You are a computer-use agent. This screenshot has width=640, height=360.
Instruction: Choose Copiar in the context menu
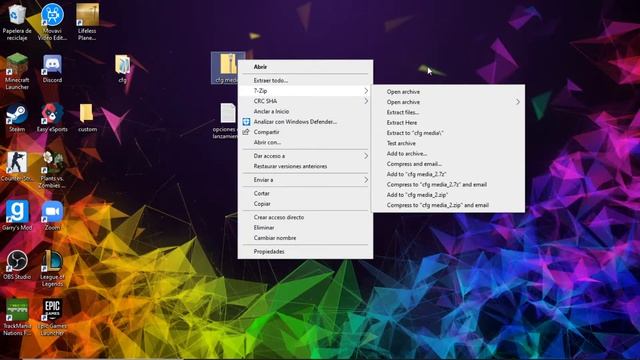tap(305, 204)
